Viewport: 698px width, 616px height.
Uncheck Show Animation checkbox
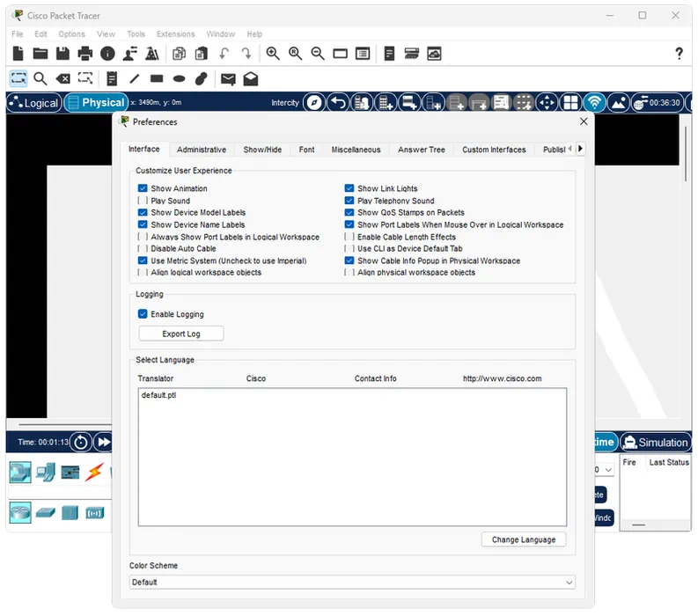click(x=143, y=188)
